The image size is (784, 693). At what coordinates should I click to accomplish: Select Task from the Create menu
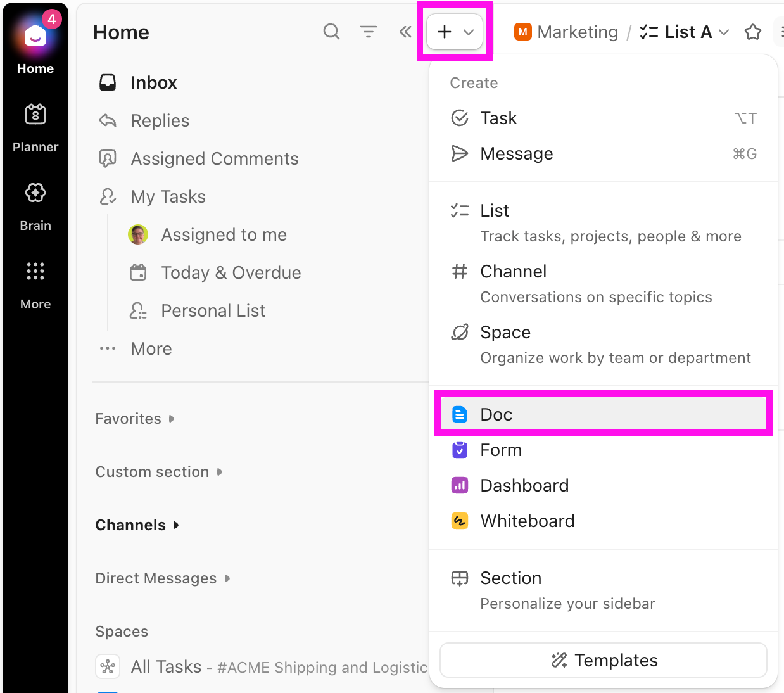pyautogui.click(x=498, y=118)
